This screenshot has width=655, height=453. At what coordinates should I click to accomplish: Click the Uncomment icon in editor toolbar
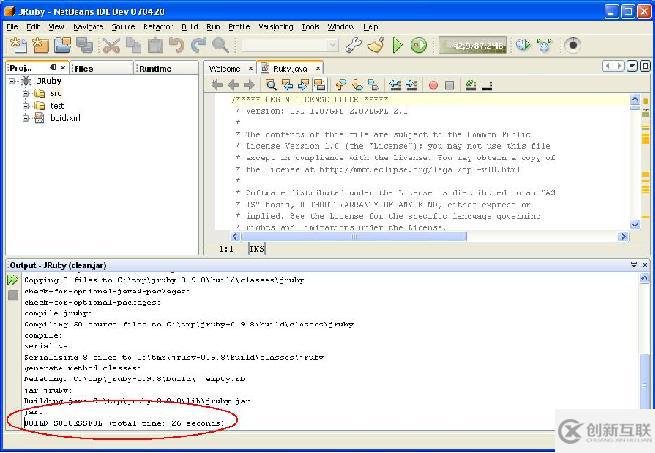[x=487, y=85]
